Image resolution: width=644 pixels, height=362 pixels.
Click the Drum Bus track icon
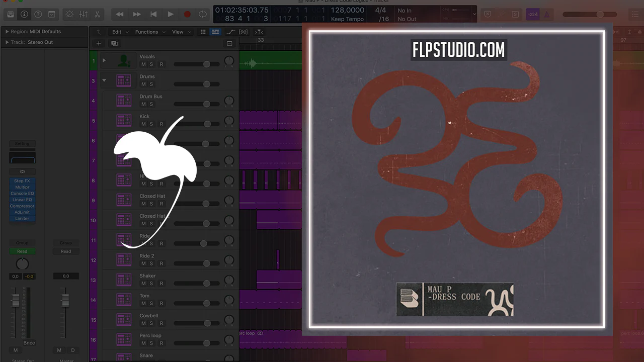pyautogui.click(x=124, y=100)
